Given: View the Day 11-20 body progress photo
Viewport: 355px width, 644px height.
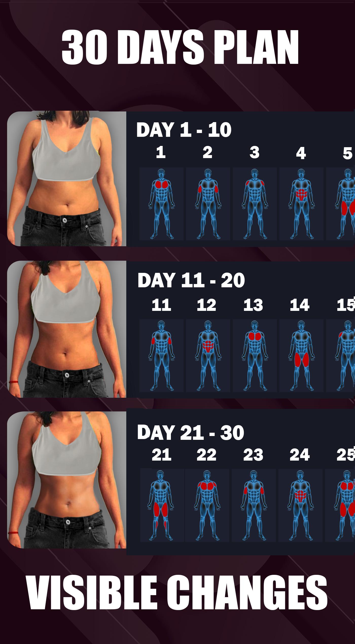Looking at the screenshot, I should [x=67, y=329].
